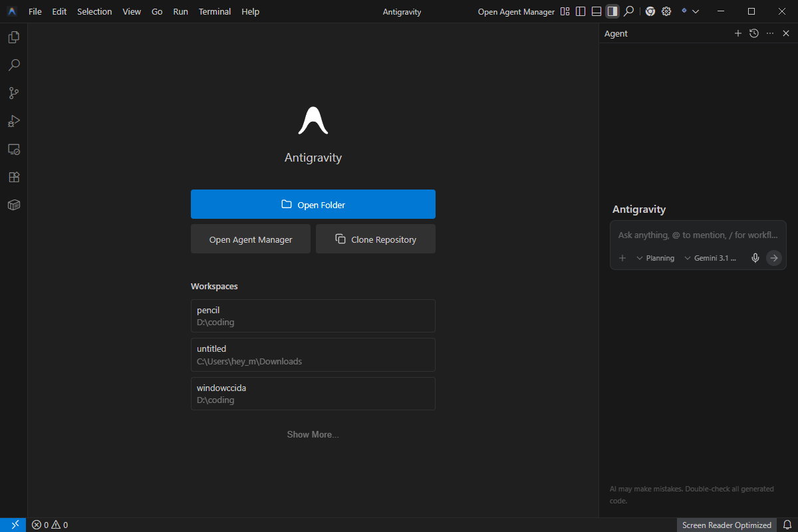Viewport: 798px width, 532px height.
Task: Open the Source Control view
Action: pos(13,93)
